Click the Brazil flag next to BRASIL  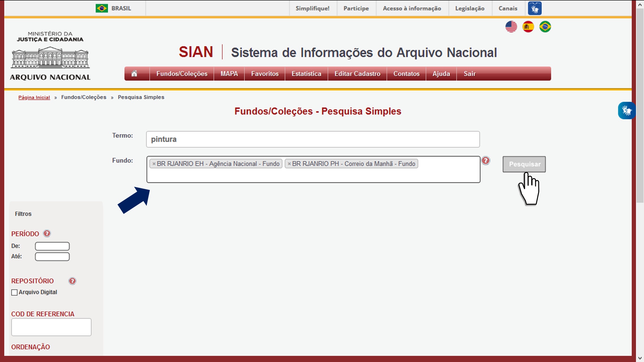point(102,8)
